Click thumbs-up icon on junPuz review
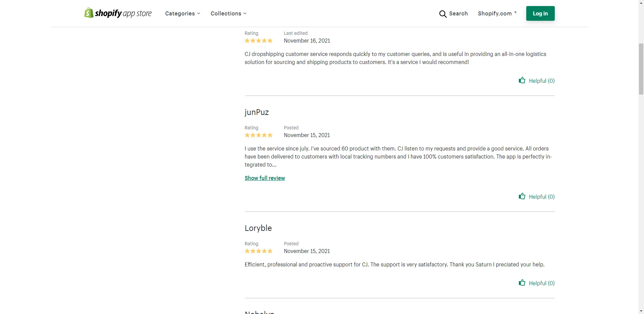The height and width of the screenshot is (314, 644). pyautogui.click(x=522, y=196)
